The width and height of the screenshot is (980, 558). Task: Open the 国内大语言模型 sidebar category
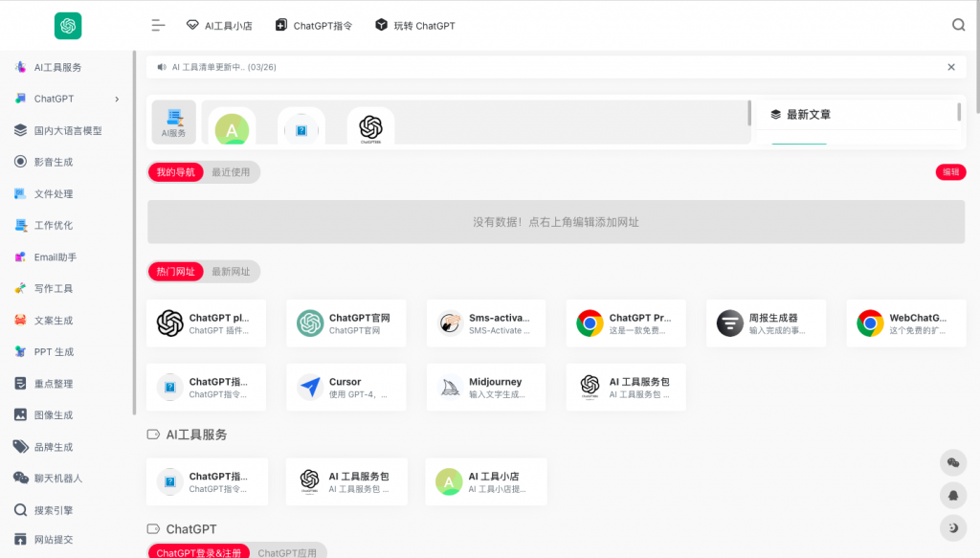(x=67, y=131)
